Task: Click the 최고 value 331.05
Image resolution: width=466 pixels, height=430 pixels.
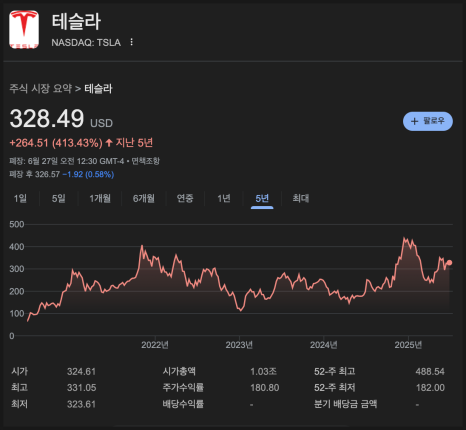Action: (81, 388)
